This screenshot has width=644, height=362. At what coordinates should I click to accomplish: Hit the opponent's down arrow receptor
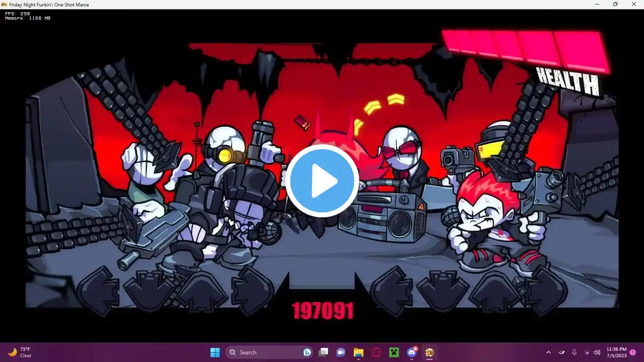point(148,291)
